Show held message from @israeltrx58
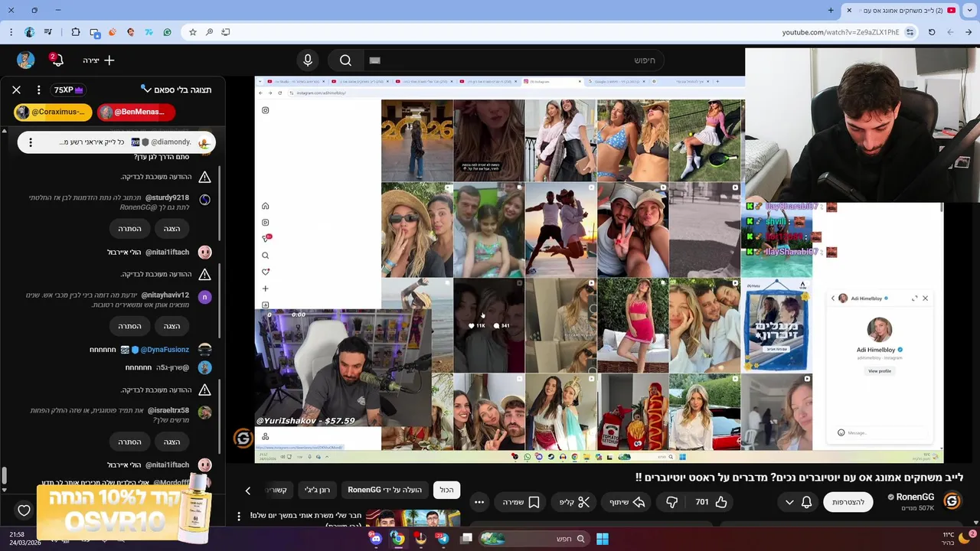Screen dimensions: 980x551 (171, 442)
